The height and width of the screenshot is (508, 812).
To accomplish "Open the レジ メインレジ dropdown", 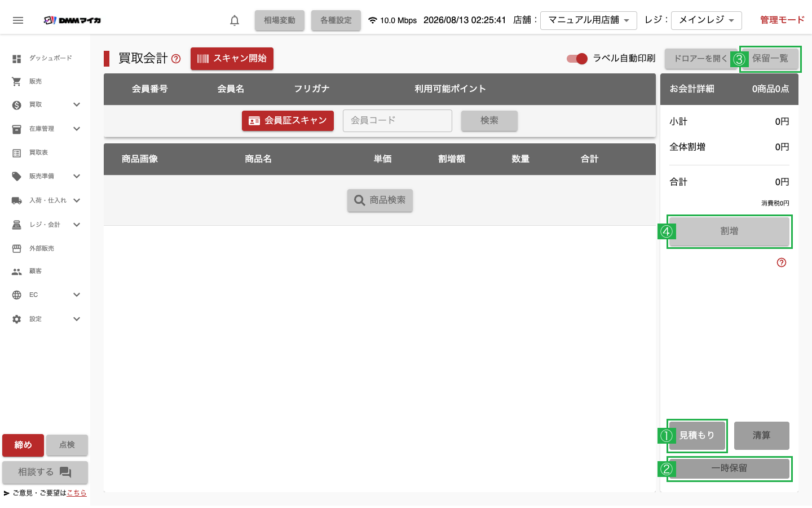I will [x=707, y=20].
